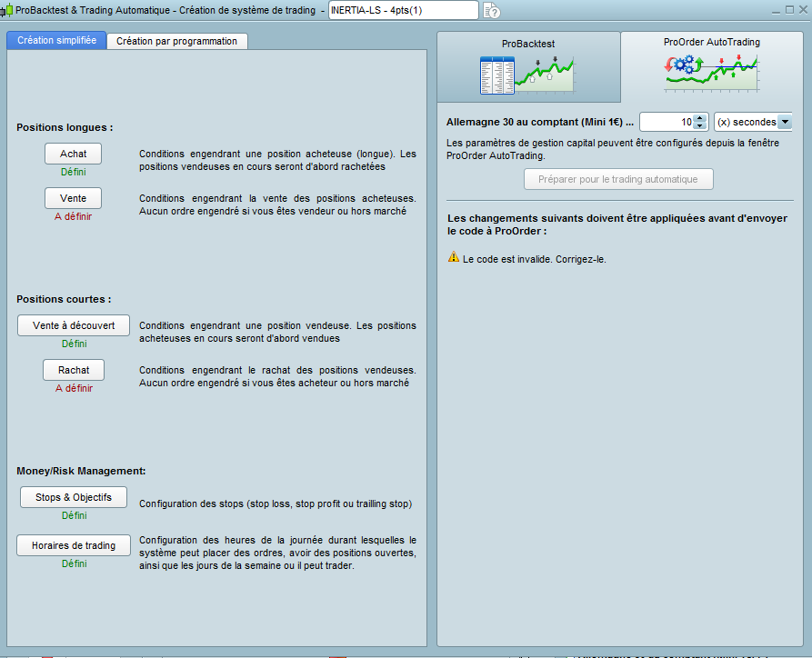Viewport: 812px width, 658px height.
Task: Click Préparer pour le trading automatique
Action: 618,179
